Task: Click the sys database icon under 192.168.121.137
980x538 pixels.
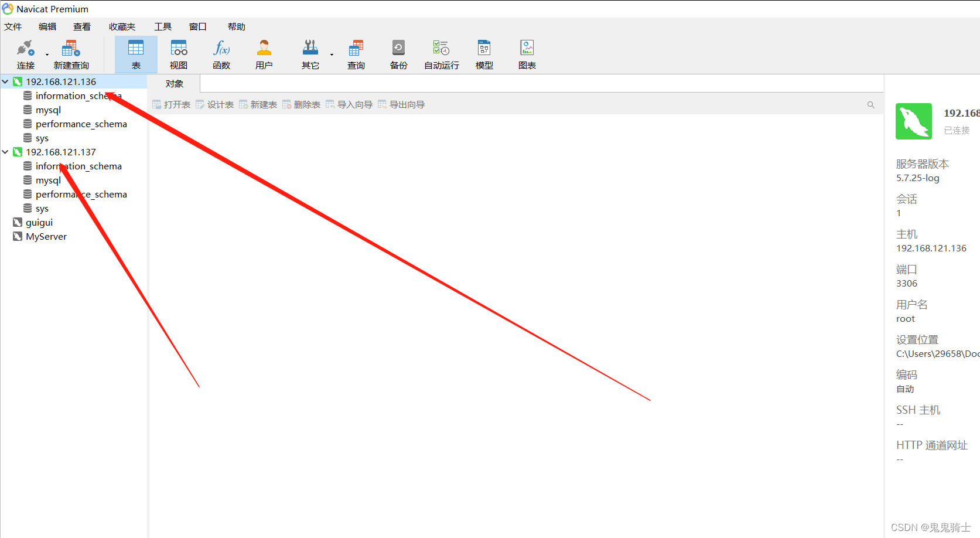Action: 28,208
